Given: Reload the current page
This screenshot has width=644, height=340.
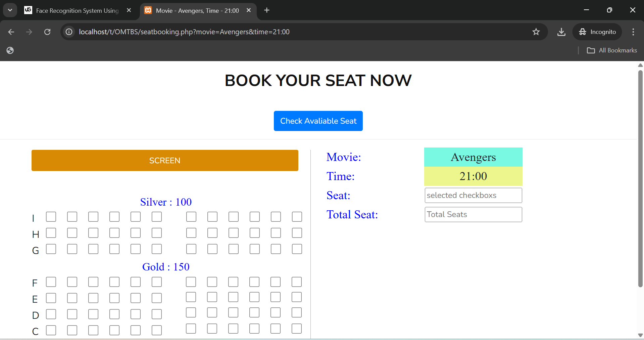Looking at the screenshot, I should (47, 32).
